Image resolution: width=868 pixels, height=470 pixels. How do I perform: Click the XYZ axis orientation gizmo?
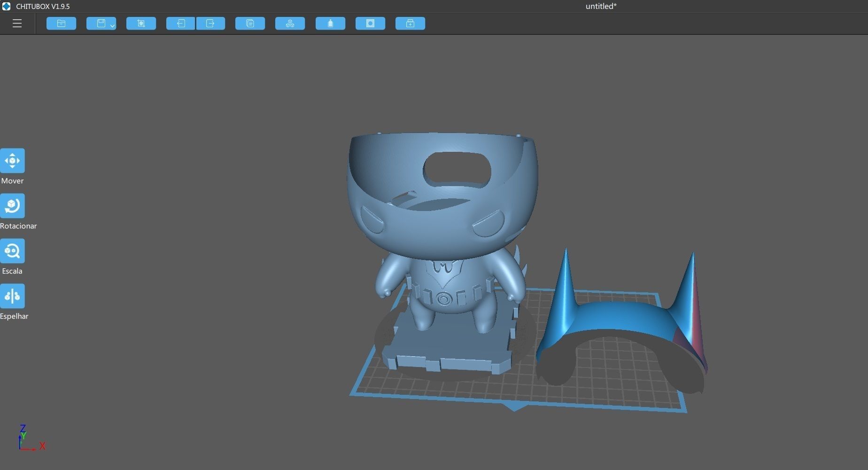point(31,438)
